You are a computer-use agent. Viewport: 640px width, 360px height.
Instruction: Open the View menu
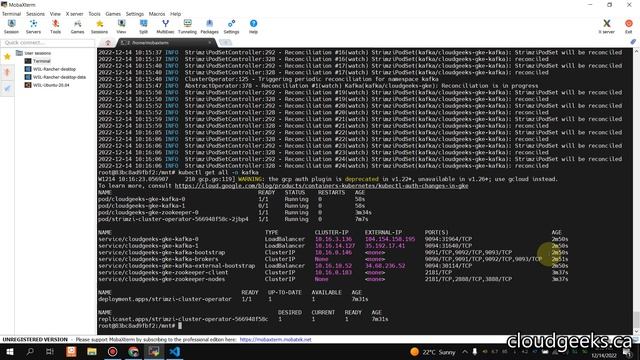[55, 14]
